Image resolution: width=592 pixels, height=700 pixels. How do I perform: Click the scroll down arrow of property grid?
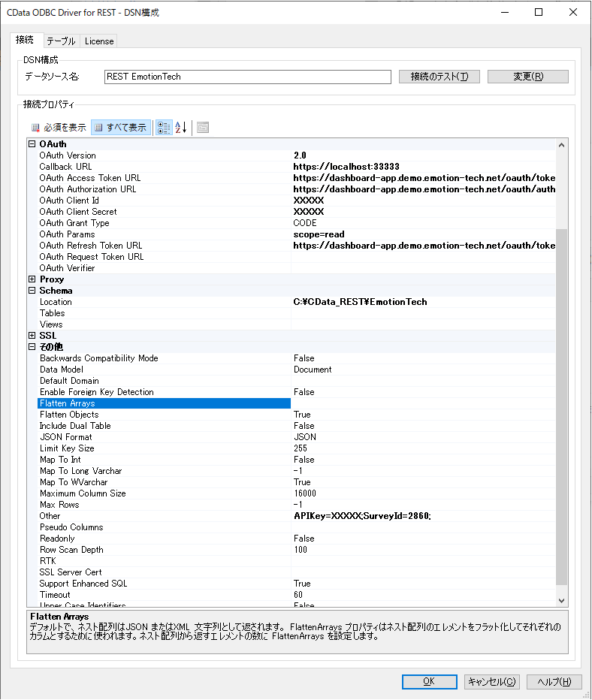click(562, 601)
